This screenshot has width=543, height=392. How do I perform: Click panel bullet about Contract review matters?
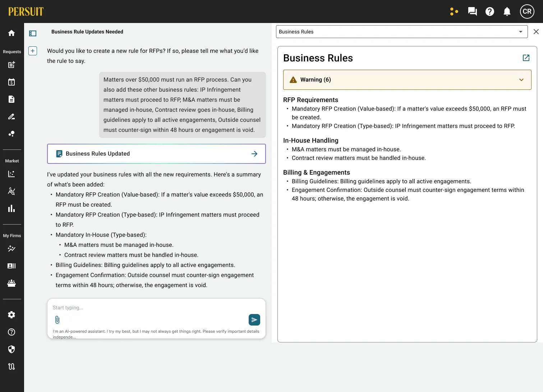(x=359, y=158)
